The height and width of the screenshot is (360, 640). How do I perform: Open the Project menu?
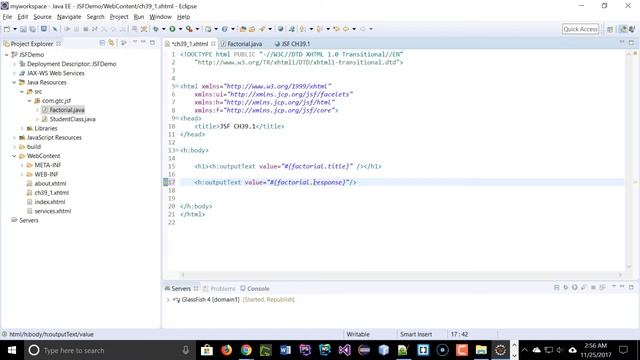tap(119, 17)
